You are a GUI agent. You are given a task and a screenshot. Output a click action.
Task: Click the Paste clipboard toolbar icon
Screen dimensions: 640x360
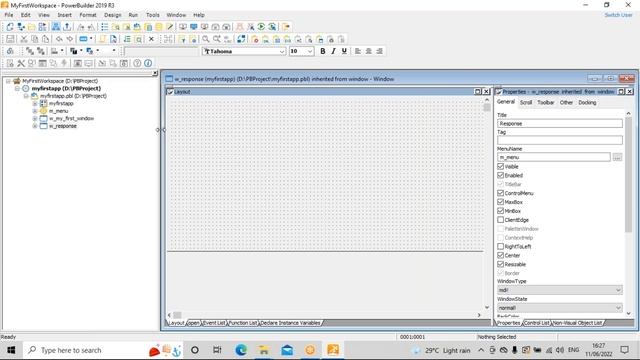[x=46, y=39]
